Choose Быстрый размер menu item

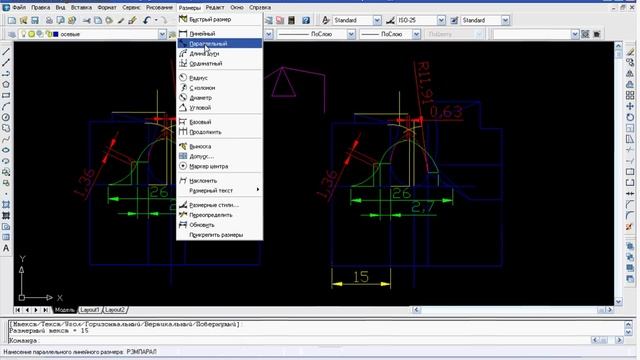click(x=220, y=19)
